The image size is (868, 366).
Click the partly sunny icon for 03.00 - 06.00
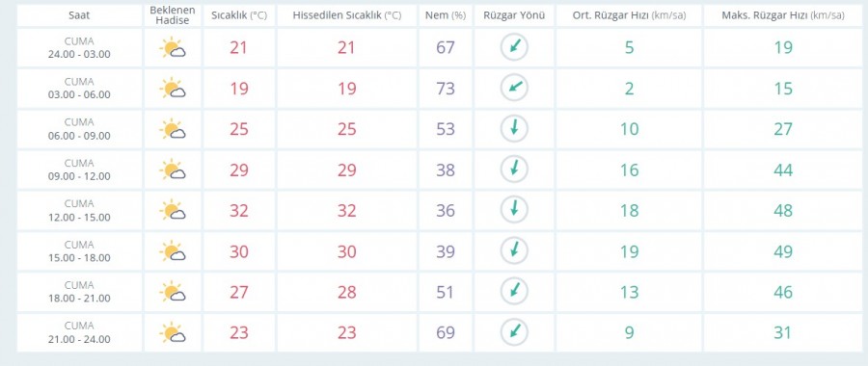[173, 89]
